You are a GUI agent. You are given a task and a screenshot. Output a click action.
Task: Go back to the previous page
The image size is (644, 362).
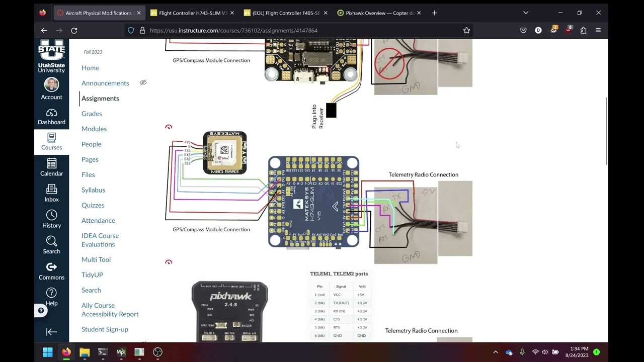pos(44,30)
